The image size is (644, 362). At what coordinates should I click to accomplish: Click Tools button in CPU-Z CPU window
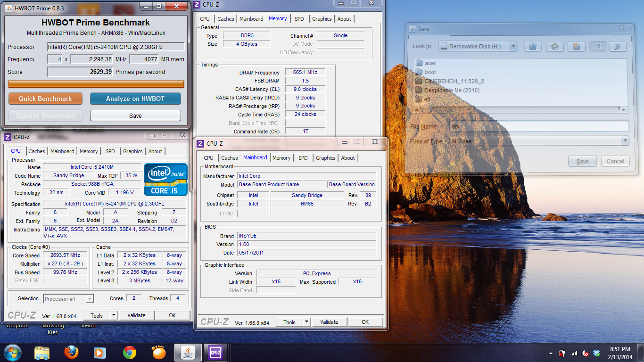tap(97, 315)
